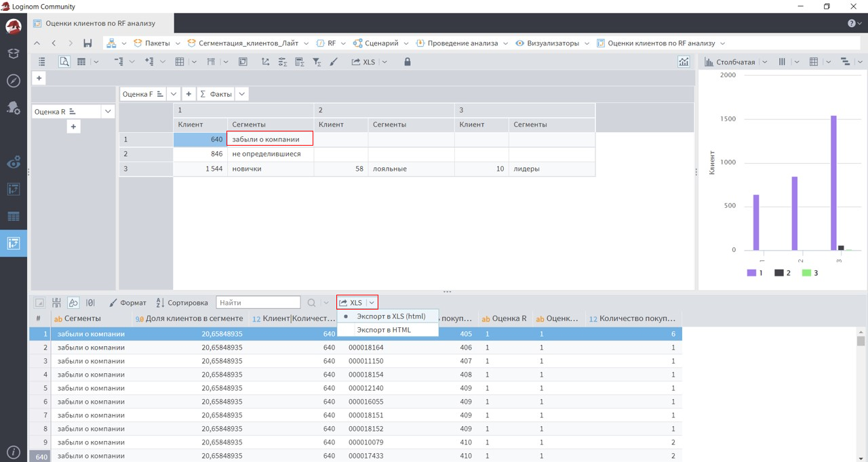Toggle the detail preview magnifier button
868x462 pixels.
[x=64, y=62]
